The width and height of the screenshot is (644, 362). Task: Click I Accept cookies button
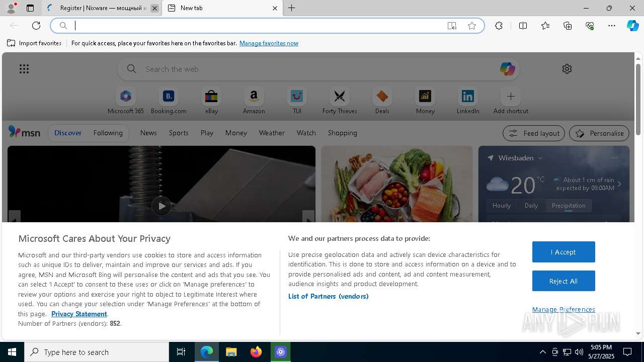563,252
